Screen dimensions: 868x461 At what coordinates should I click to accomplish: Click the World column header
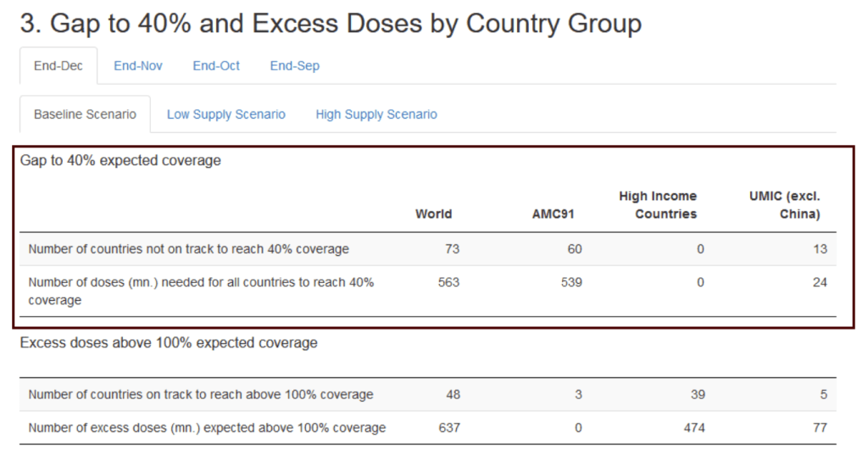[433, 214]
